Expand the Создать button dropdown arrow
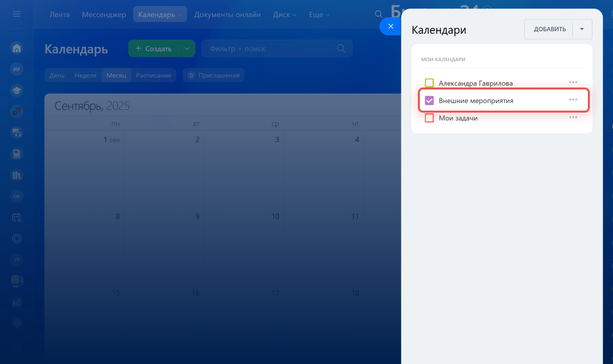 pyautogui.click(x=187, y=49)
